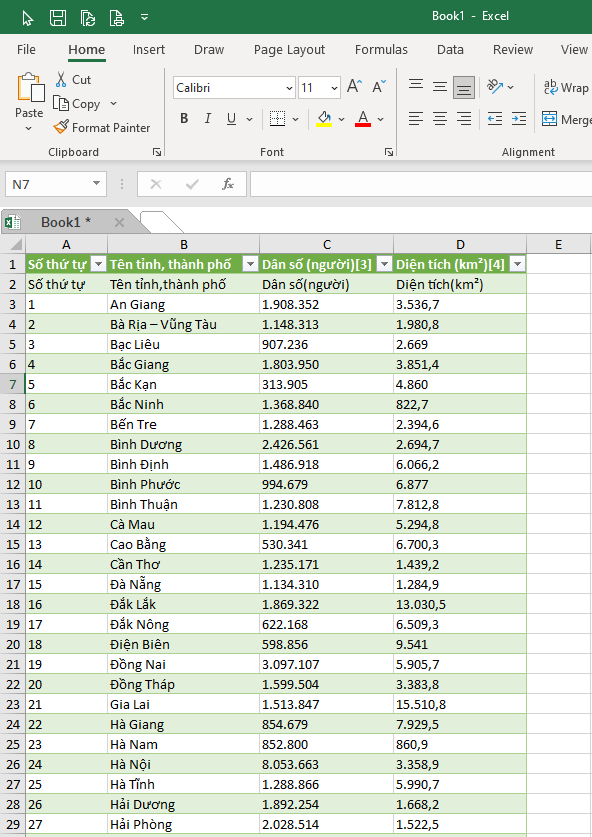Apply red Font Color A
Image resolution: width=592 pixels, height=837 pixels.
[x=363, y=119]
